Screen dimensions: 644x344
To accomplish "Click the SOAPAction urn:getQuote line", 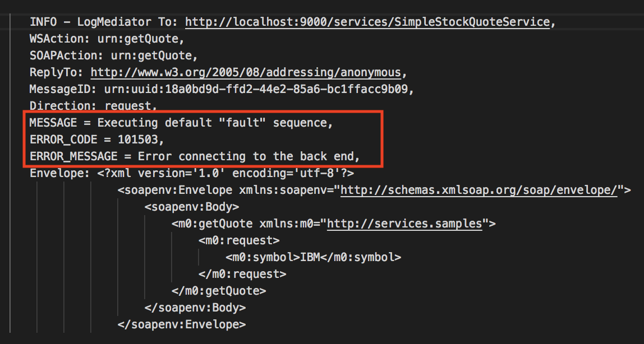I will [x=113, y=56].
